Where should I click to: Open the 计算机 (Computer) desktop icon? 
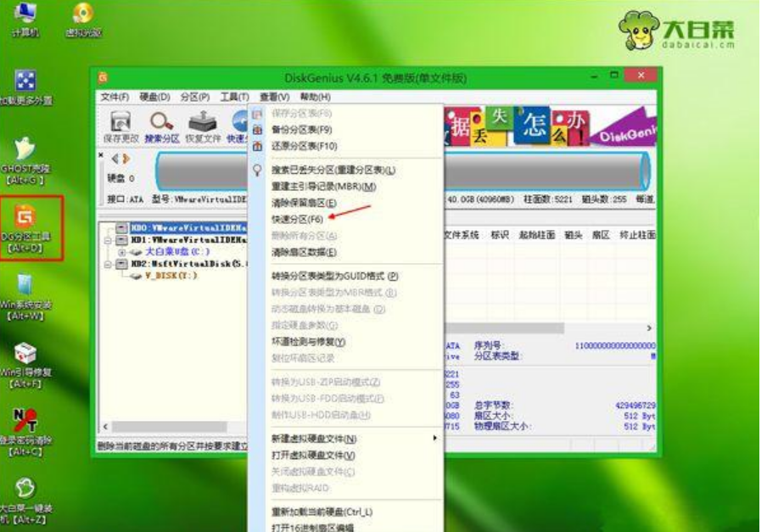(25, 19)
